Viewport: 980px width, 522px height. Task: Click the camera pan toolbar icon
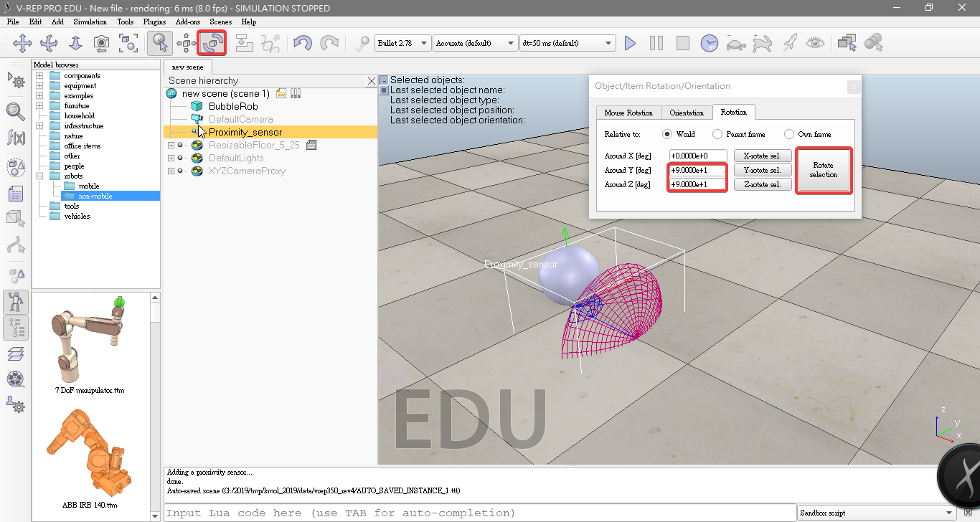pos(22,43)
